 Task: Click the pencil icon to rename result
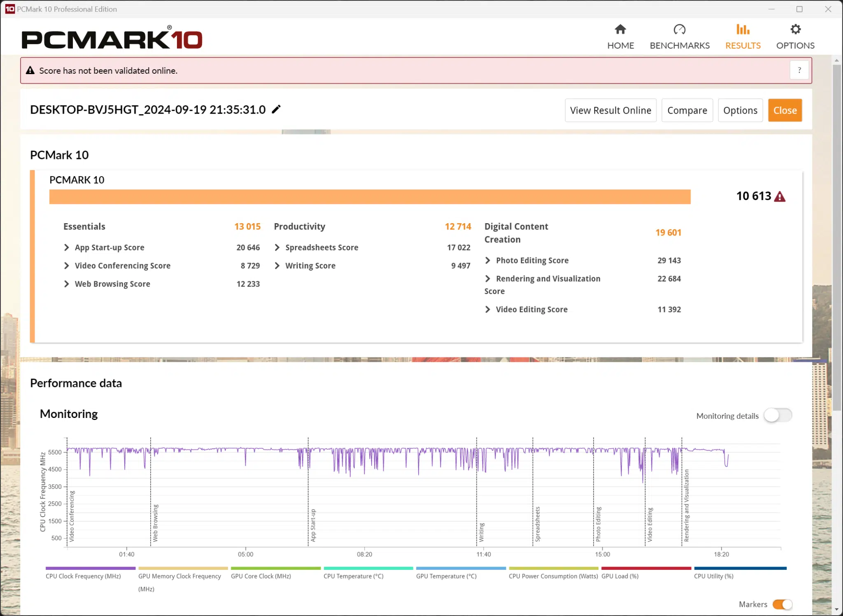[276, 109]
